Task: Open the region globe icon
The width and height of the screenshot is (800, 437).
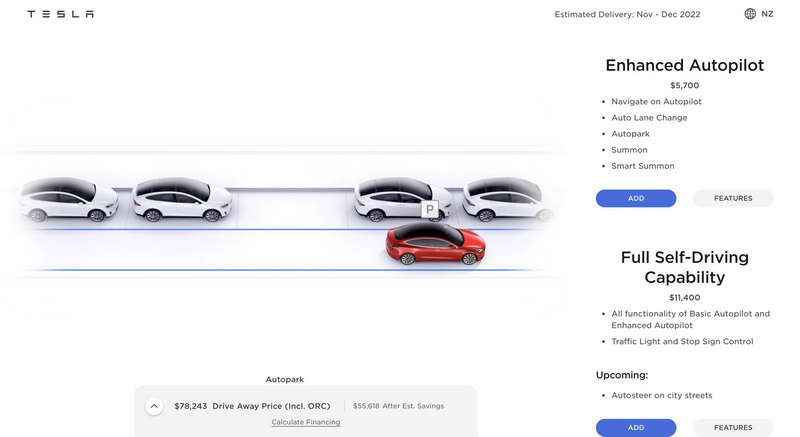Action: [x=750, y=14]
